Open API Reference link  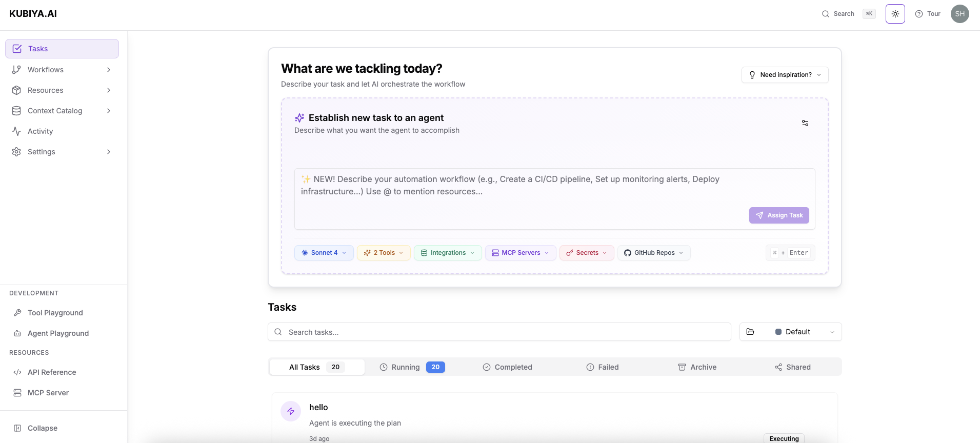tap(52, 372)
